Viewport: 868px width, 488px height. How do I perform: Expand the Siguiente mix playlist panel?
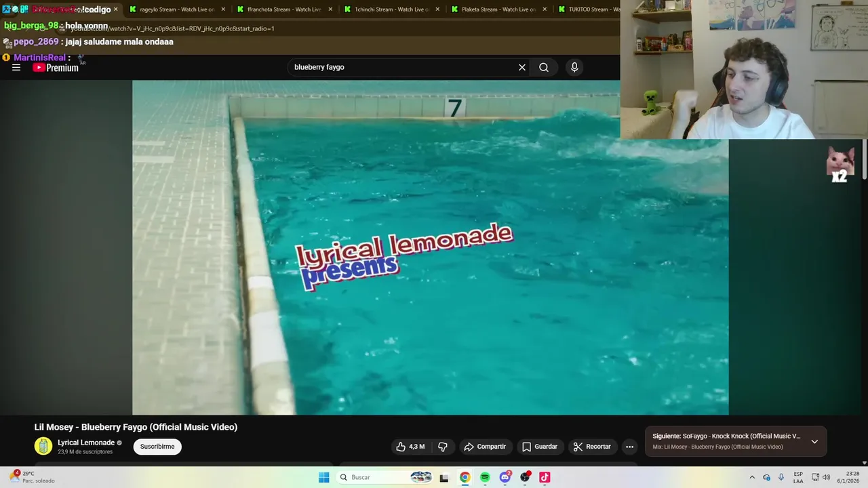point(814,441)
